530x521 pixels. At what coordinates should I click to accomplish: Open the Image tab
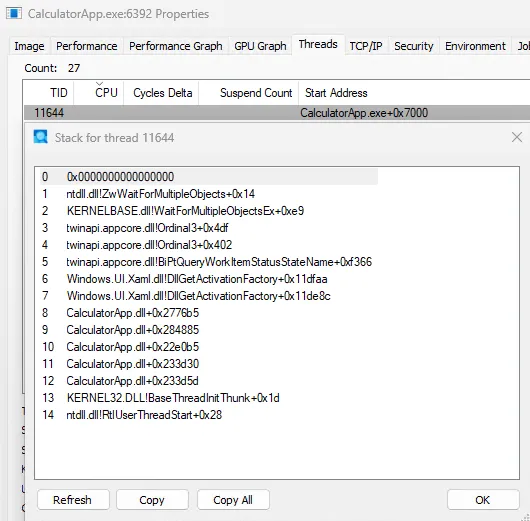[x=29, y=46]
